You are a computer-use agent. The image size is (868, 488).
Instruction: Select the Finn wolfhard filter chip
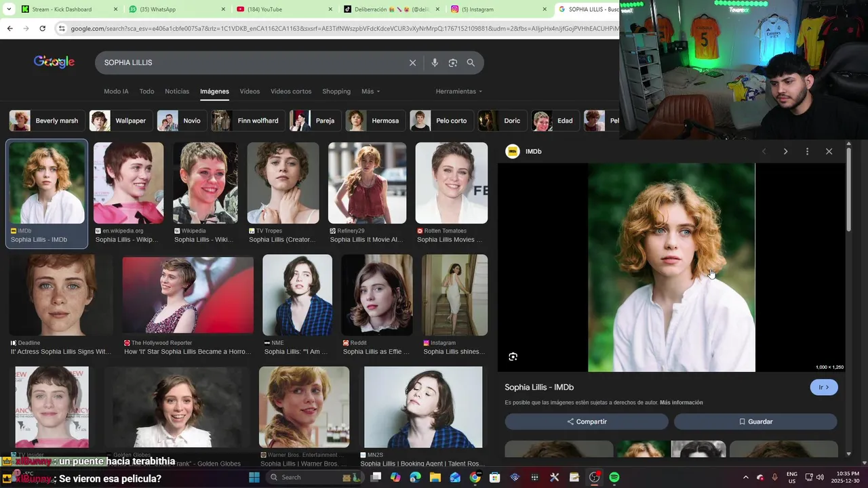click(248, 121)
